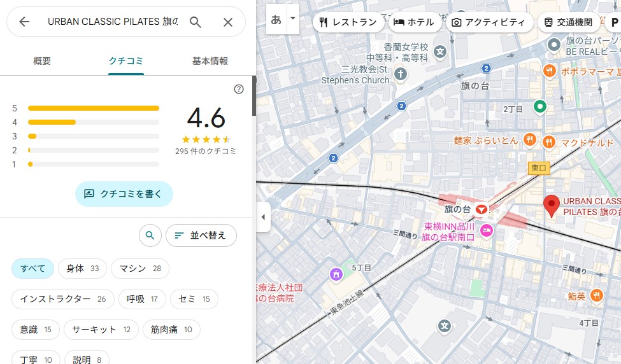Click the クチコミを書く button

click(124, 194)
